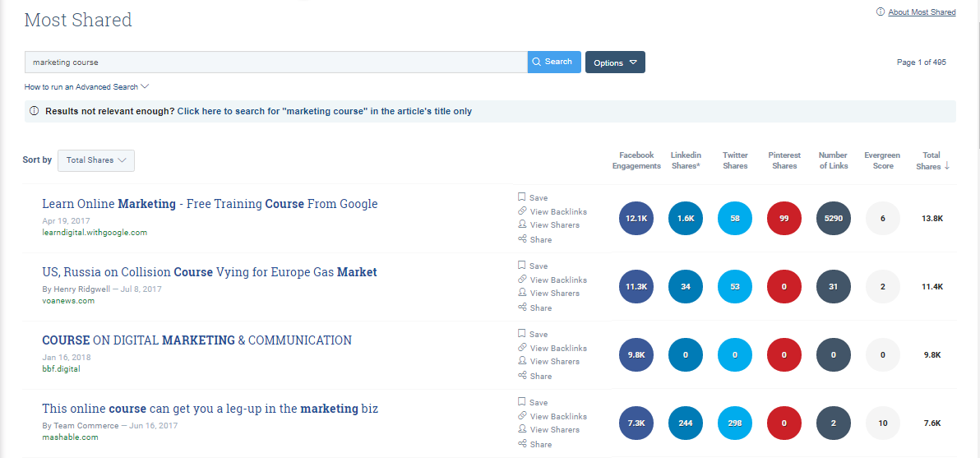The image size is (980, 458).
Task: Click the marketing course search input field
Action: [x=275, y=62]
